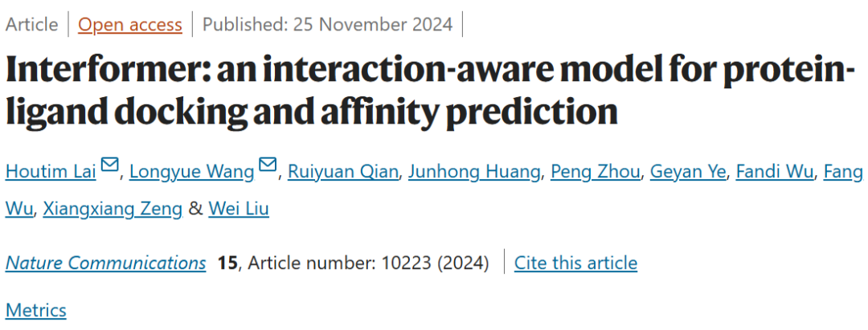View author Junhong Huang's details
868x330 pixels.
(x=475, y=171)
